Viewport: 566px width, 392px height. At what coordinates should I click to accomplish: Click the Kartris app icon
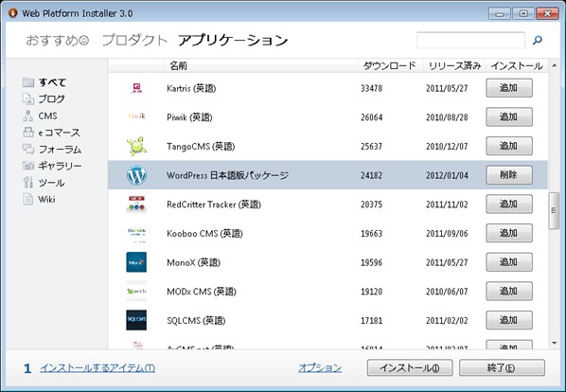click(x=136, y=88)
